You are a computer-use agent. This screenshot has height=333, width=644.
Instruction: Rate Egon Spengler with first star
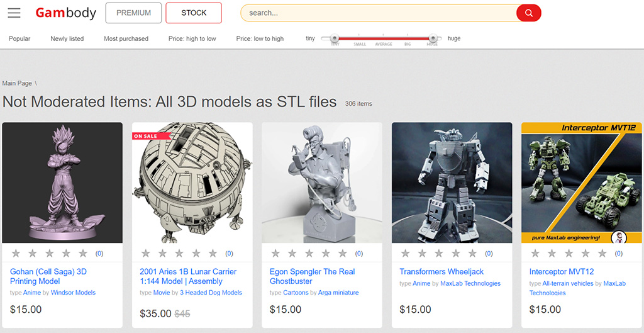275,253
